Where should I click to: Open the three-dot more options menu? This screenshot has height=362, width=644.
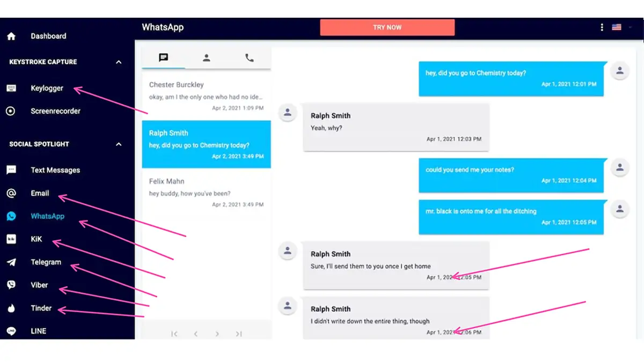(x=602, y=27)
